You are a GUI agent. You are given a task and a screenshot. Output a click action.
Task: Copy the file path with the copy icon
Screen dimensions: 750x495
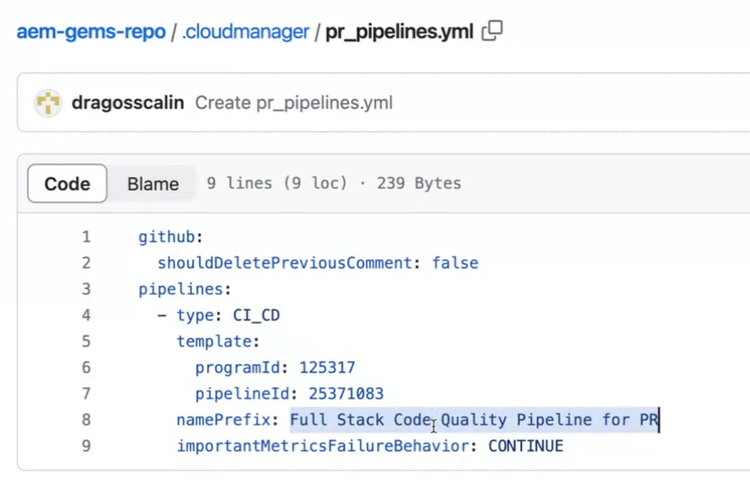pos(492,31)
